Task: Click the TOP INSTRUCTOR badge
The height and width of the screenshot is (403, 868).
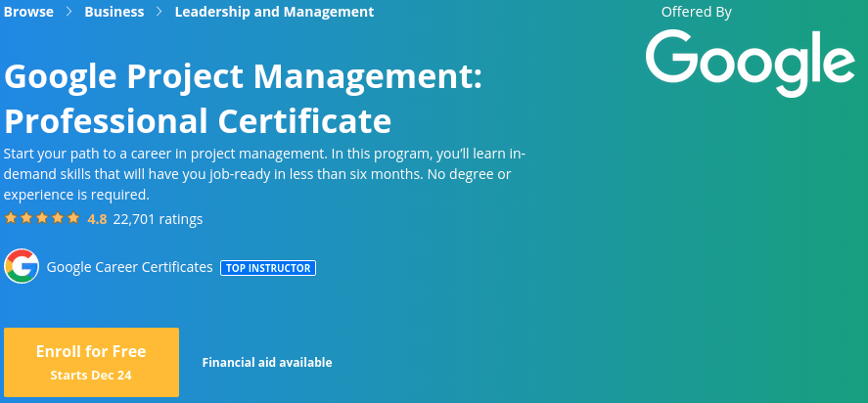Action: pos(268,268)
